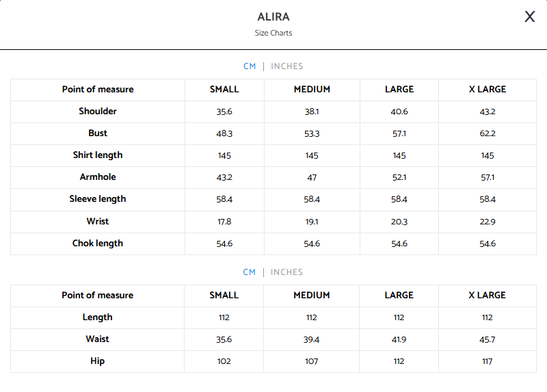547x392 pixels.
Task: Click the Chok length row label
Action: [x=98, y=244]
